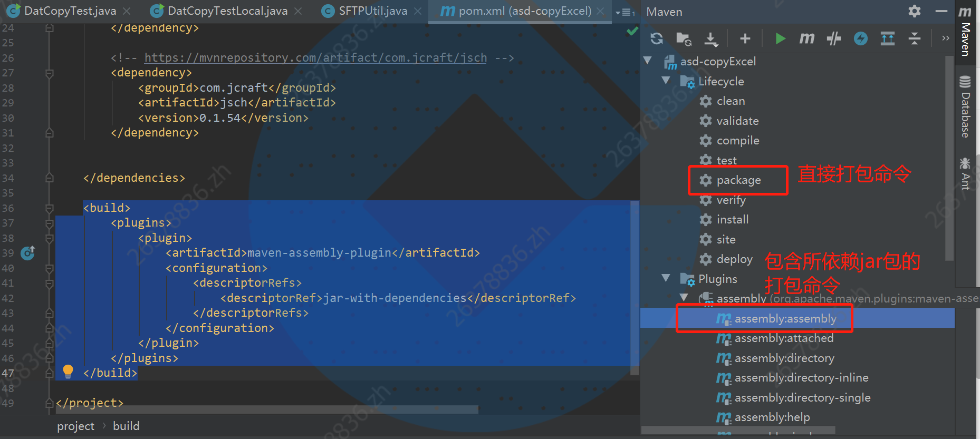Click the Download Sources icon
This screenshot has height=439, width=980.
coord(711,38)
